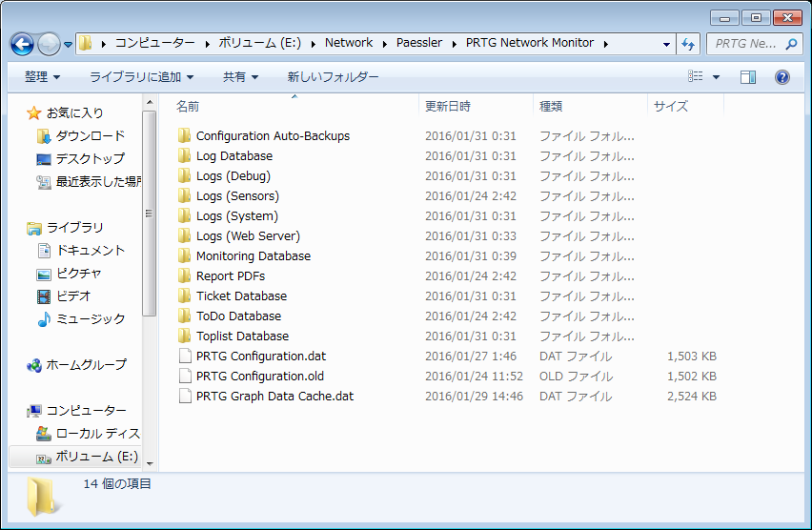Select ToDo Database folder

[x=238, y=316]
